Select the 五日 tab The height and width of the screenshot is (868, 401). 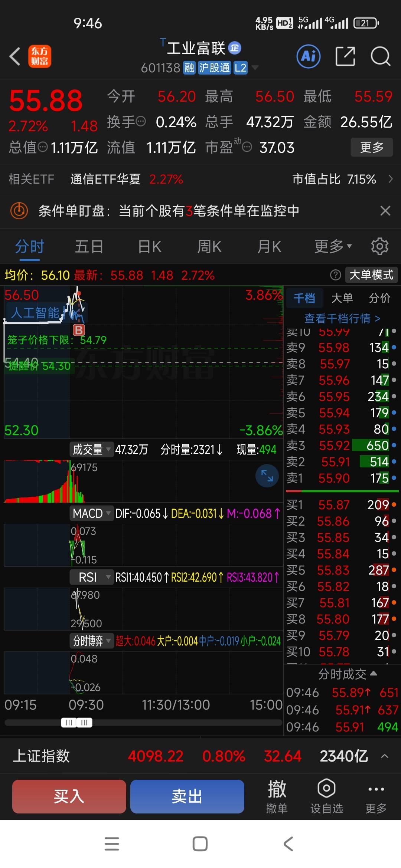point(89,246)
